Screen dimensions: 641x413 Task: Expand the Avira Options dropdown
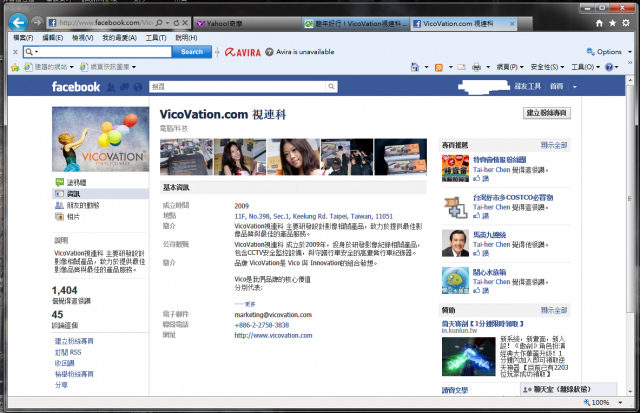pos(630,52)
